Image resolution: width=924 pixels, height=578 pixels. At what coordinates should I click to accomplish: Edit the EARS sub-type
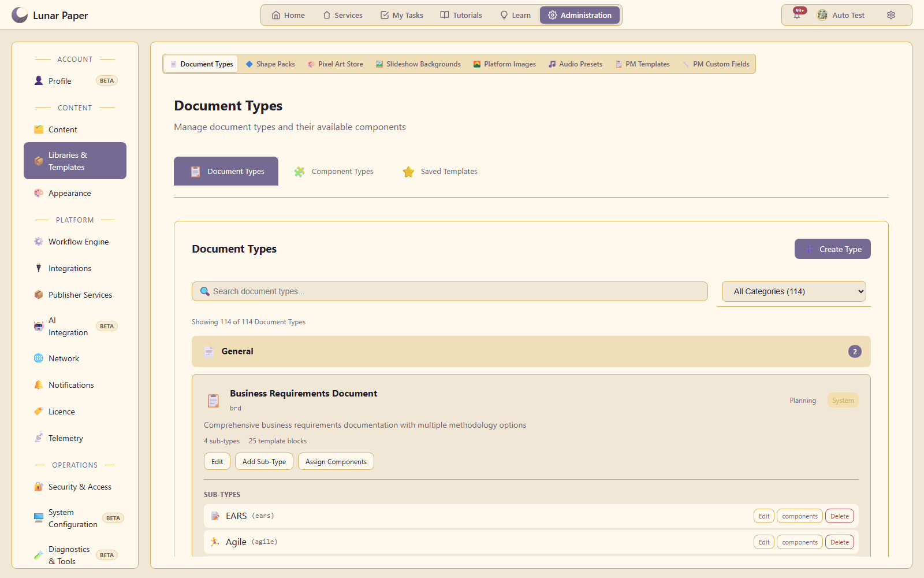coord(763,516)
